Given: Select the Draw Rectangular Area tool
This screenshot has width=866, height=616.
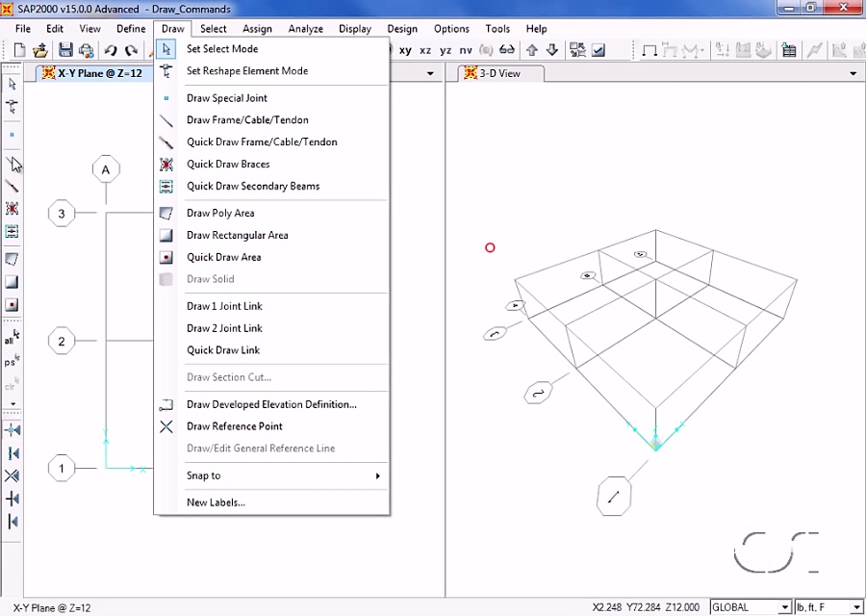Looking at the screenshot, I should (237, 235).
